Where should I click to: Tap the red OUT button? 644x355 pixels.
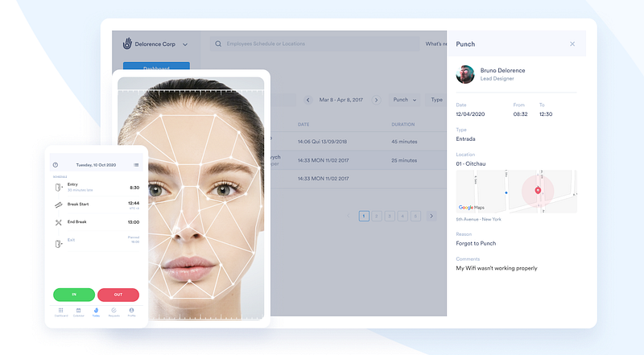click(118, 295)
